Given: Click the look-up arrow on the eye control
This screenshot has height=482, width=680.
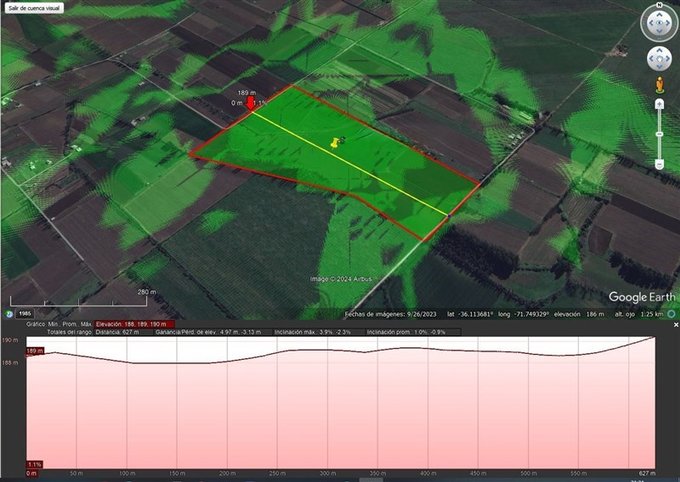Looking at the screenshot, I should pos(659,13).
